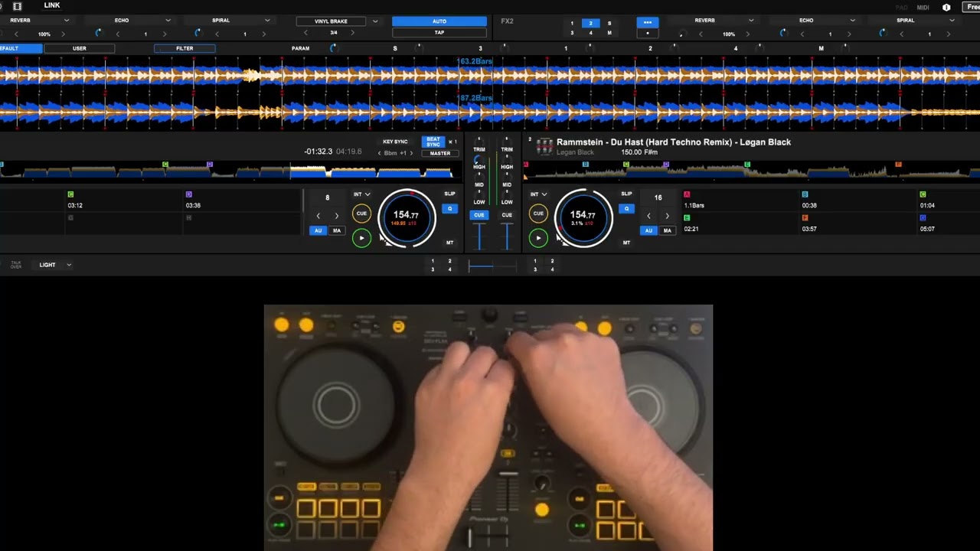The height and width of the screenshot is (551, 980).
Task: Select MA loop mode on deck 1
Action: tap(336, 230)
